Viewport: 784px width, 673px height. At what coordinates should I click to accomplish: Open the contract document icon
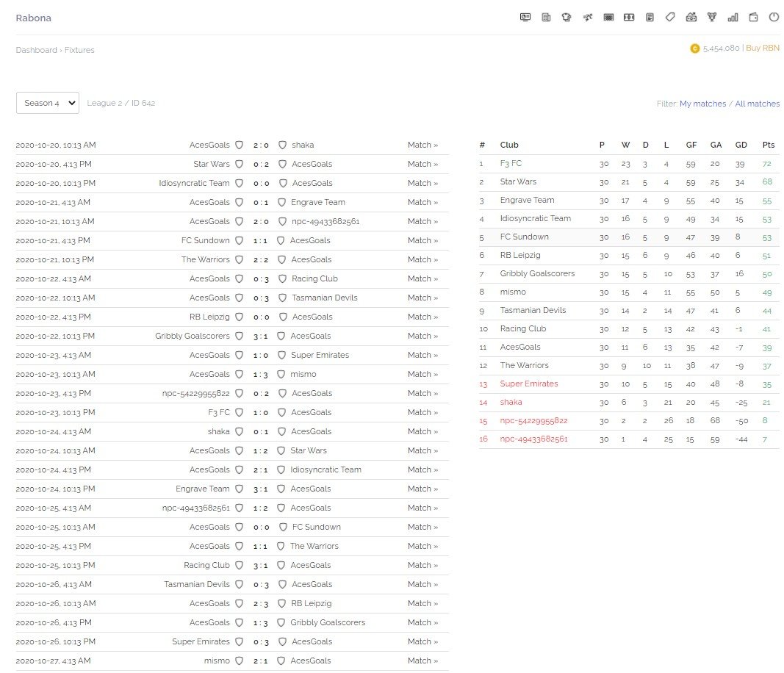tap(650, 18)
